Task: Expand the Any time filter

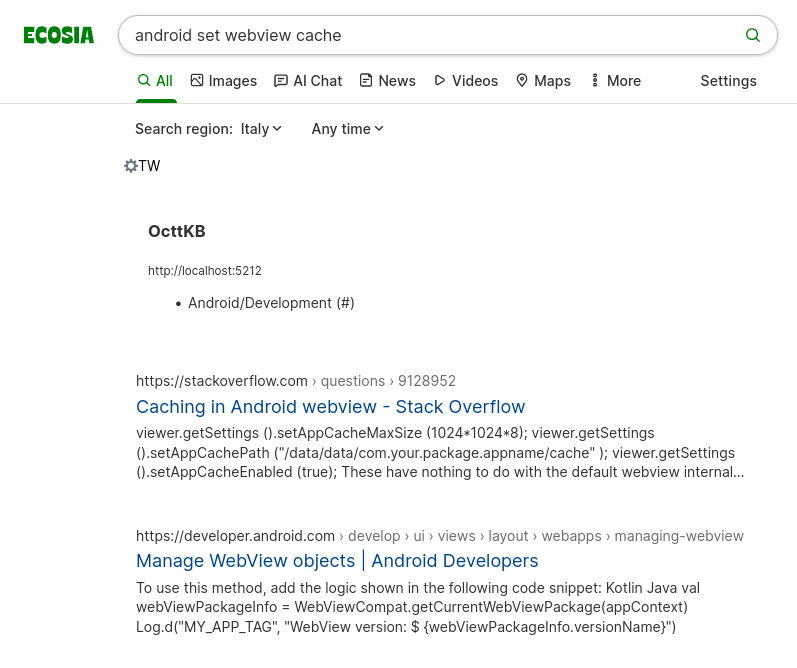Action: pos(348,129)
